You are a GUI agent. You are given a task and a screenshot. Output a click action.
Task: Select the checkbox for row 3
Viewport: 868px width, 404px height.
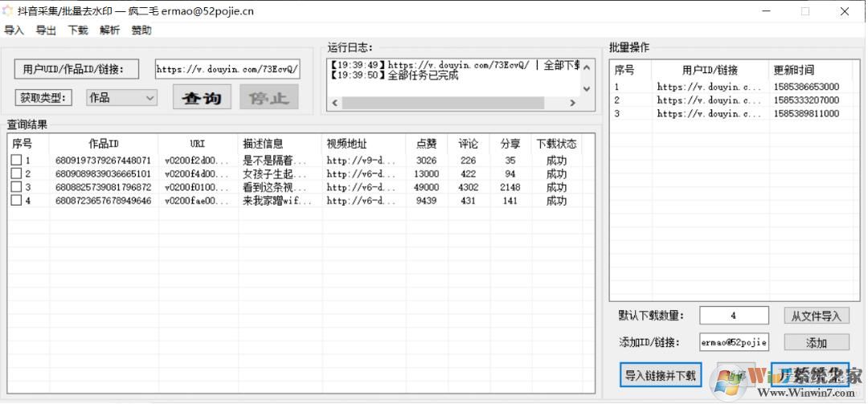[16, 187]
